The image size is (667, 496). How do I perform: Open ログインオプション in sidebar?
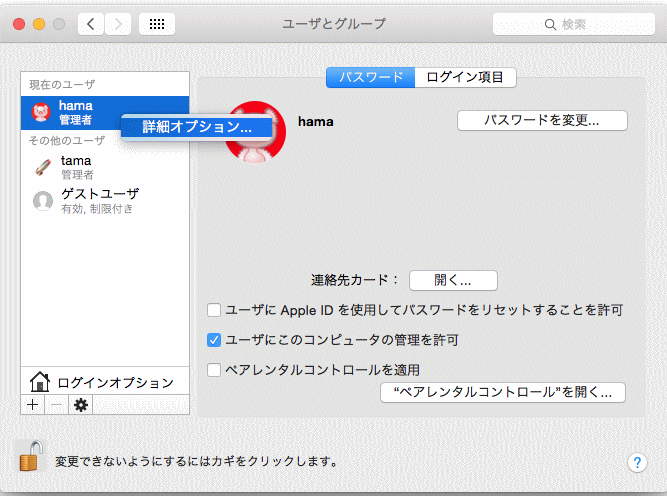[x=105, y=382]
